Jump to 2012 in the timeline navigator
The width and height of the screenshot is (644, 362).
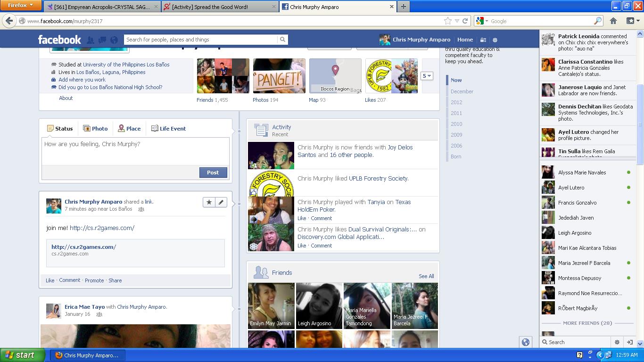tap(456, 102)
